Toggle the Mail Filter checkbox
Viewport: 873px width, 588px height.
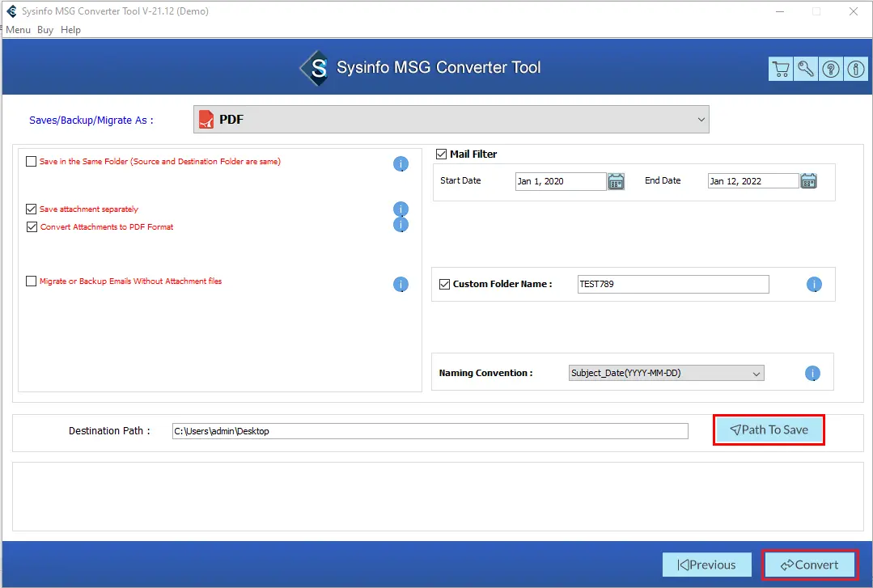click(x=442, y=154)
